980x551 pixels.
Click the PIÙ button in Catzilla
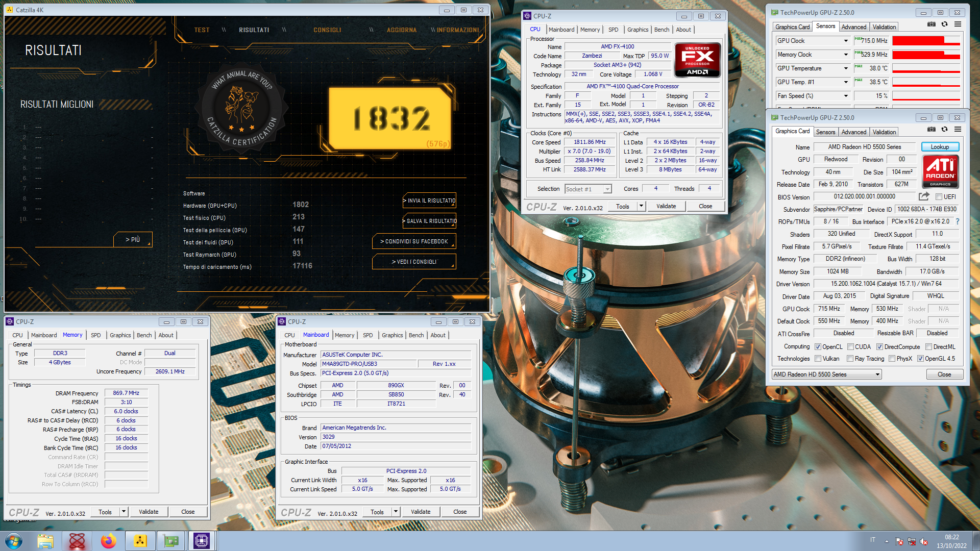tap(133, 239)
